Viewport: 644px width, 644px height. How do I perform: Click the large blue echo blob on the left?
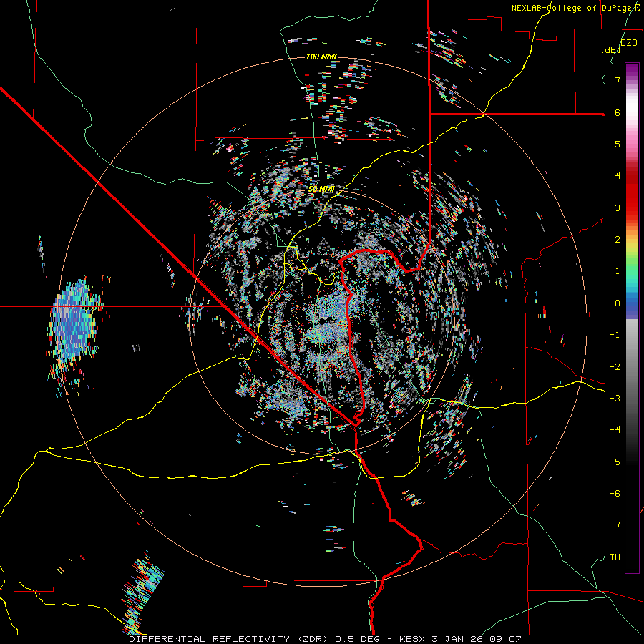74,324
